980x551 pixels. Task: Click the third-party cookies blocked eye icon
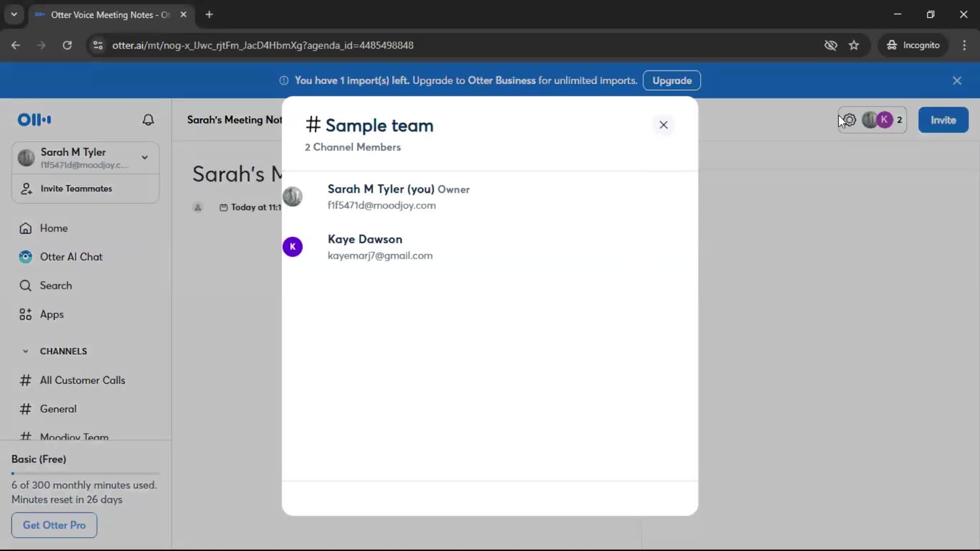(x=830, y=45)
